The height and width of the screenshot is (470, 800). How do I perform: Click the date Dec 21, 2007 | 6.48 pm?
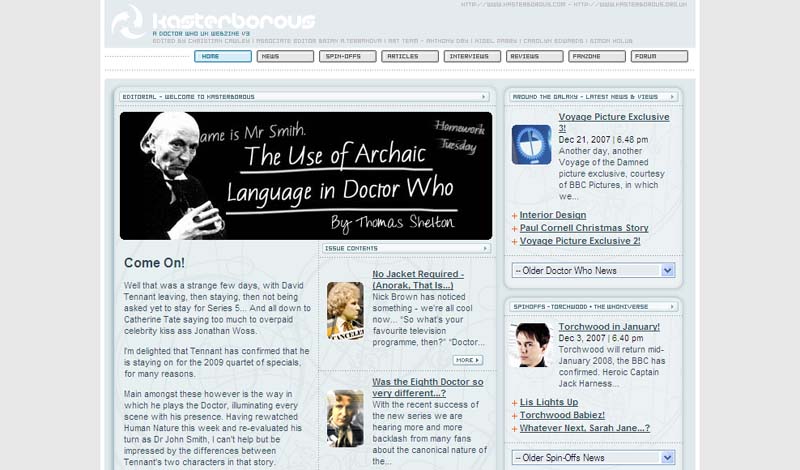603,140
